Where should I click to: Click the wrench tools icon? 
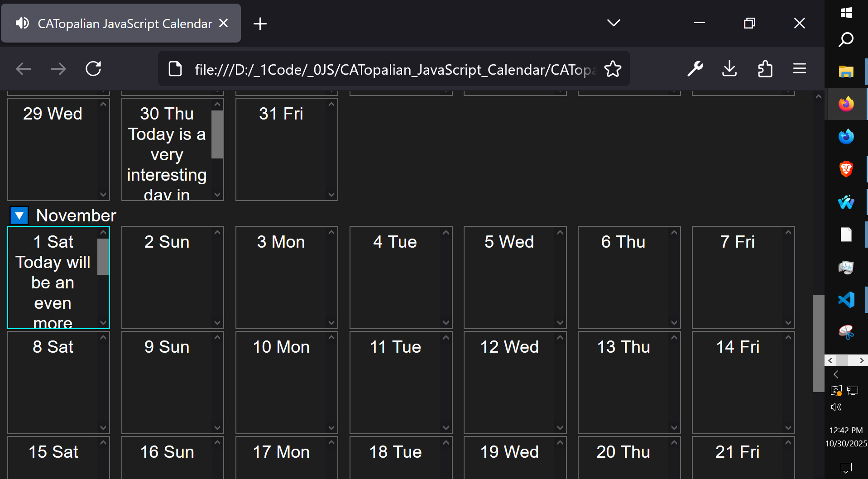point(695,69)
